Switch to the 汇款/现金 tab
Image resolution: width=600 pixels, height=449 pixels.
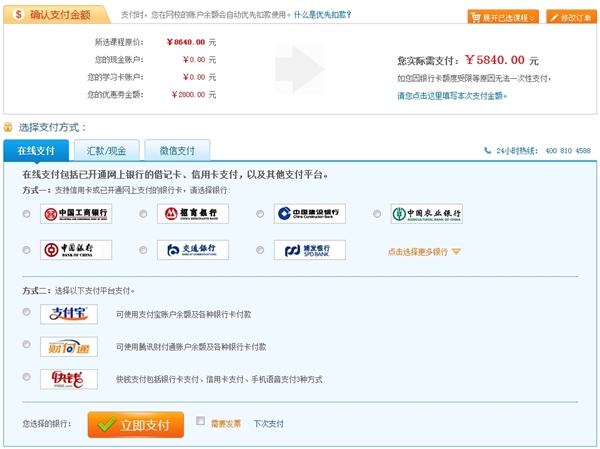tap(107, 151)
